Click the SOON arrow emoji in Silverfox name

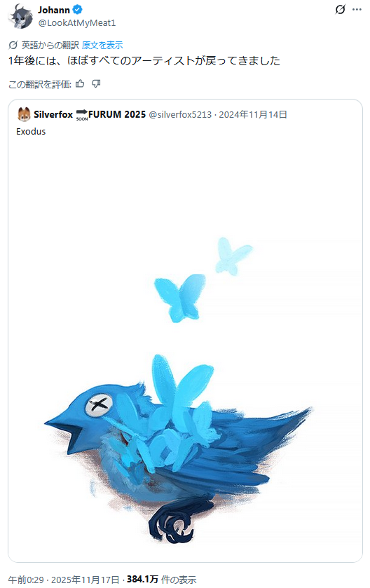click(x=82, y=114)
